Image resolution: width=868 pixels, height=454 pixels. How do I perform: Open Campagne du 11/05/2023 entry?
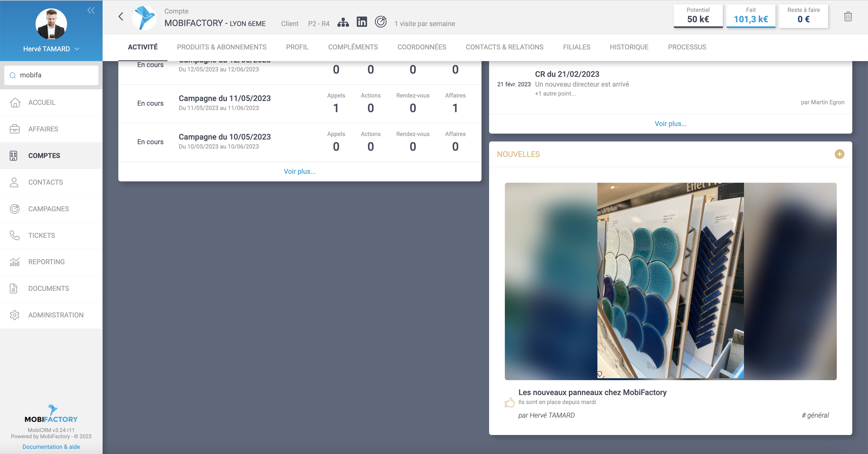[224, 98]
